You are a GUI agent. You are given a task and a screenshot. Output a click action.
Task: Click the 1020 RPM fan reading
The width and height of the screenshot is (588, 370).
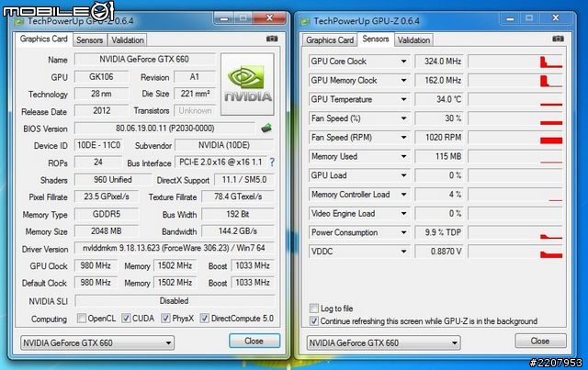pos(439,137)
